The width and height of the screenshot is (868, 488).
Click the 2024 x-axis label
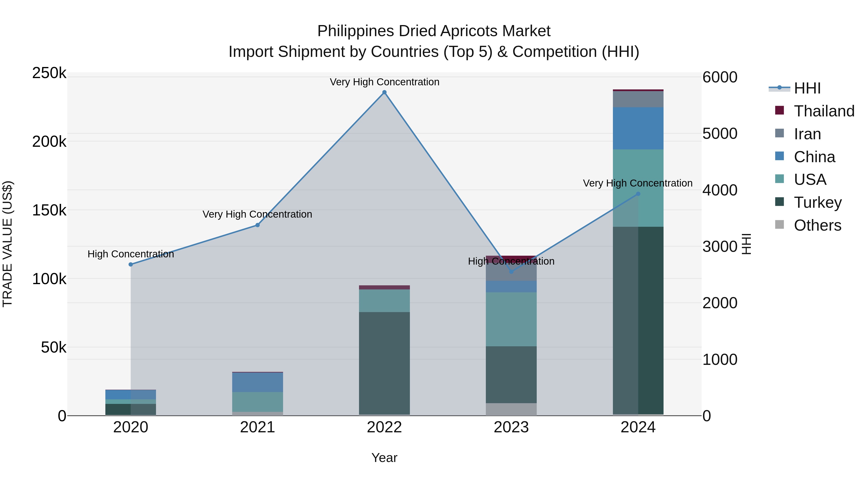click(638, 427)
